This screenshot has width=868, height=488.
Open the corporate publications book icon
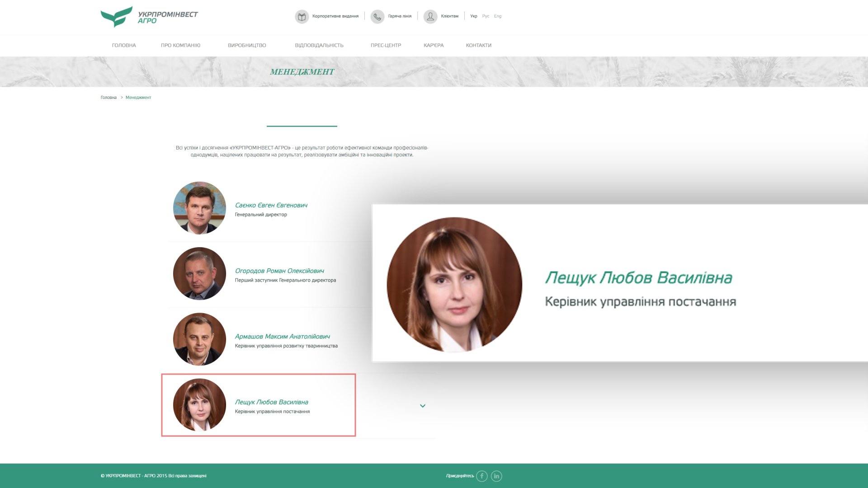point(302,17)
